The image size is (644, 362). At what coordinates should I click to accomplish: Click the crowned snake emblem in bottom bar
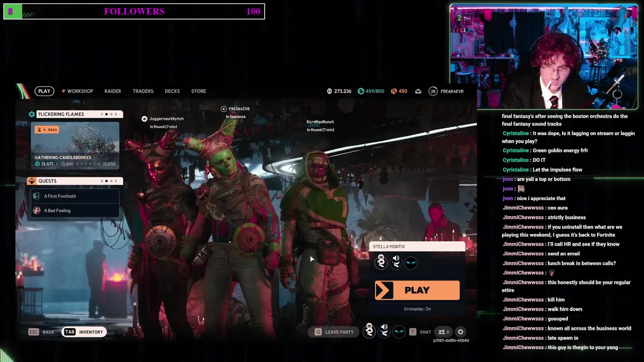point(369,331)
